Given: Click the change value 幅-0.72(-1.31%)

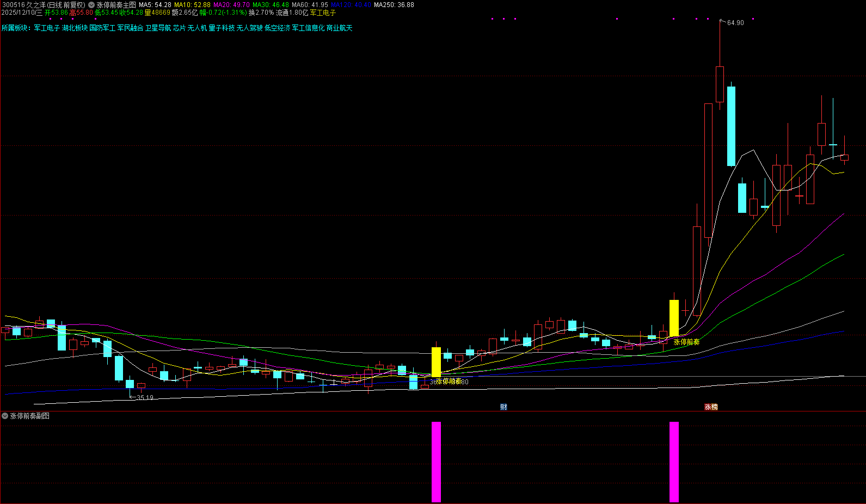Looking at the screenshot, I should coord(223,13).
